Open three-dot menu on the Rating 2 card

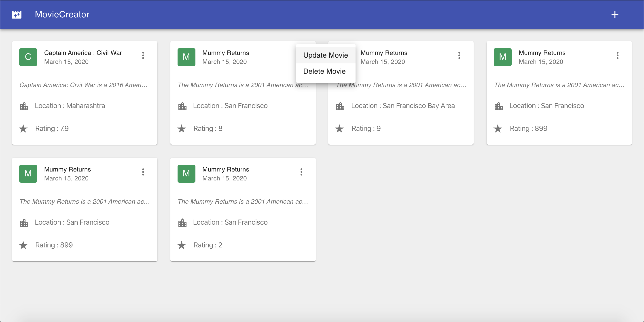coord(301,172)
